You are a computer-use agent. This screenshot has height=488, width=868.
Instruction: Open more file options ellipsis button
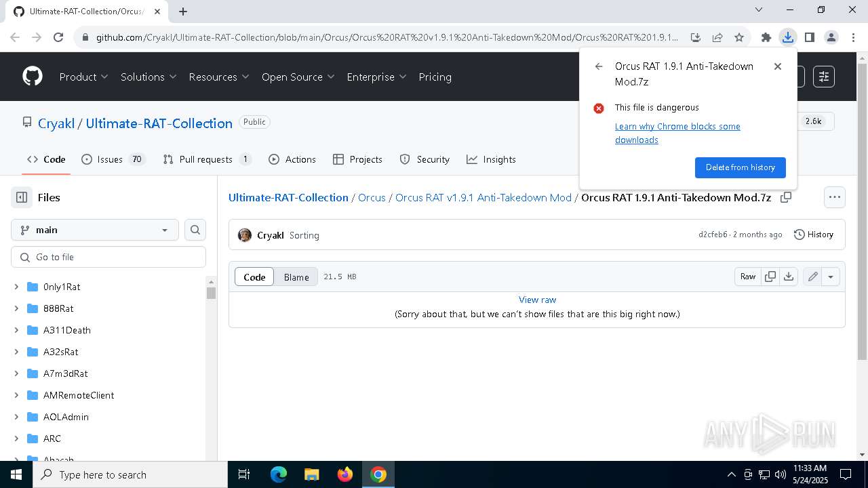click(x=835, y=197)
